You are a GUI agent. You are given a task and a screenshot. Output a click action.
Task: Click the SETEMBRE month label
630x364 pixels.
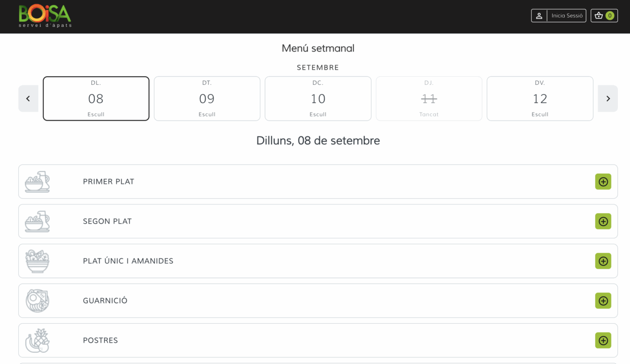[318, 68]
